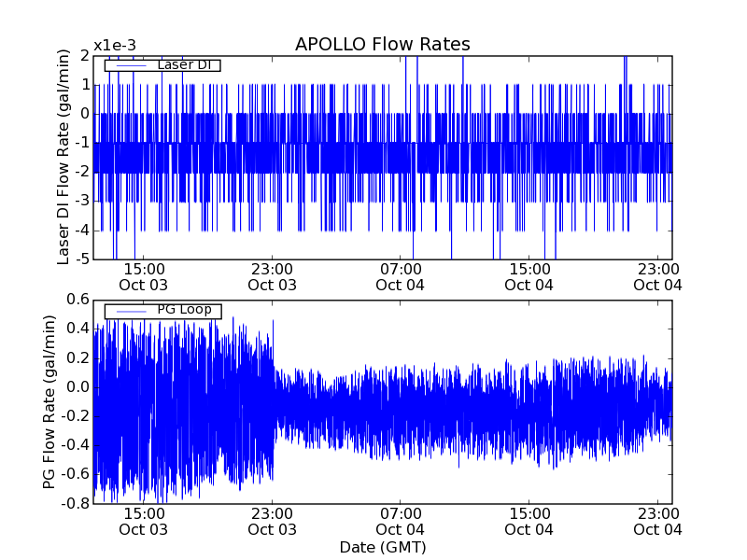The height and width of the screenshot is (560, 747).
Task: Click bottom plot's "23:00 Oct 03" tick label
Action: 273,522
